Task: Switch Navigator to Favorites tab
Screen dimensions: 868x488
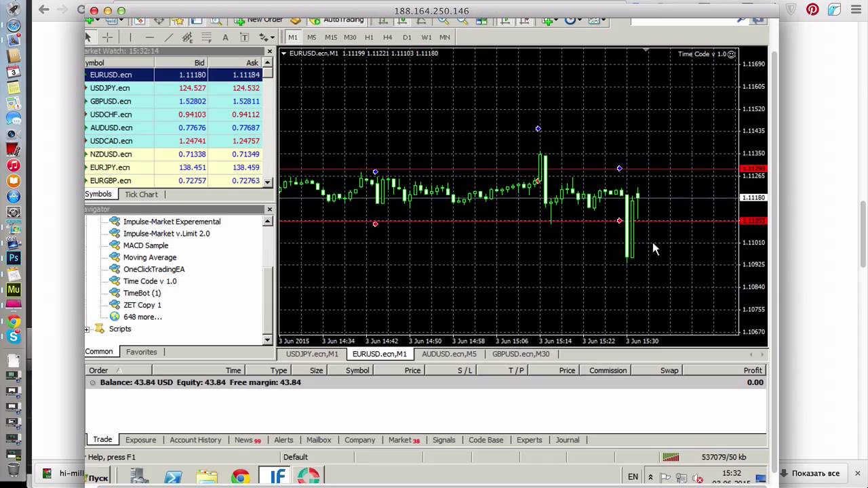Action: coord(141,352)
